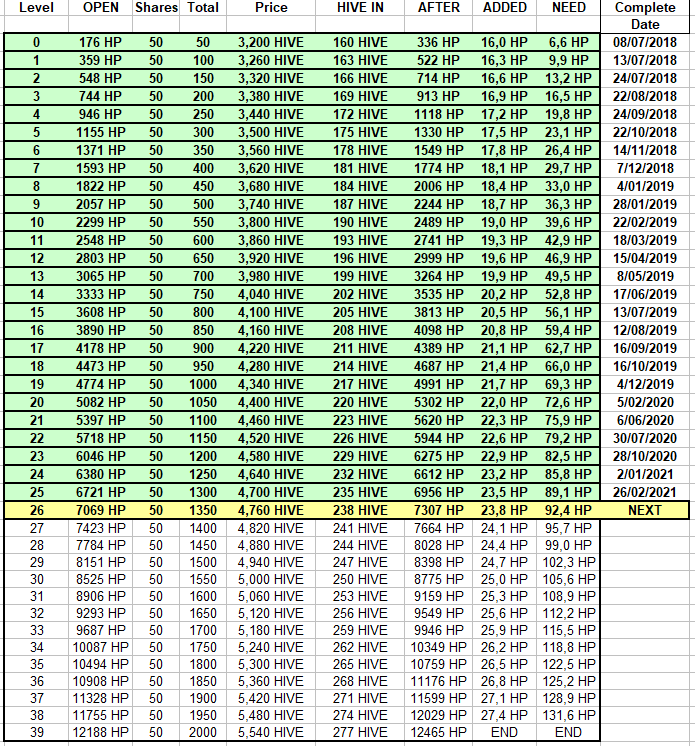695x746 pixels.
Task: Select the AFTER header cell
Action: tap(439, 8)
